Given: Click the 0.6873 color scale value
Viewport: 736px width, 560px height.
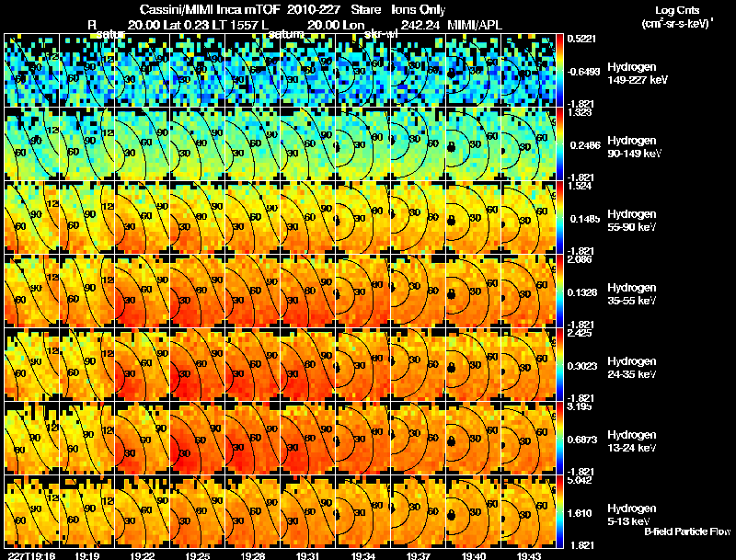Looking at the screenshot, I should point(582,440).
